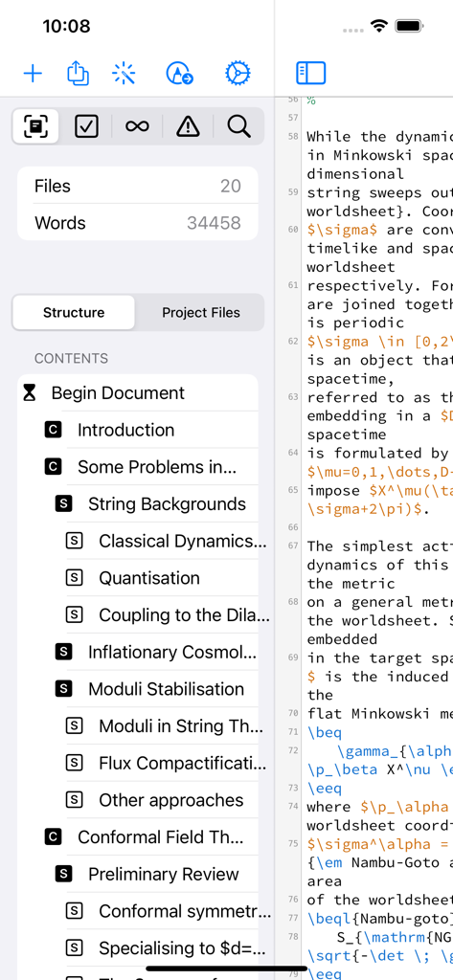Viewport: 453px width, 980px height.
Task: Tap the Wi-Fi status icon
Action: (378, 26)
